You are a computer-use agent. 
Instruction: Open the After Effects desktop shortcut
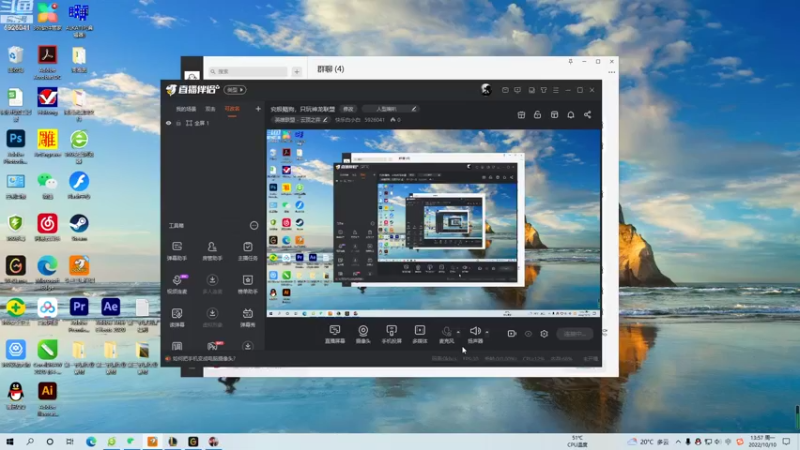pyautogui.click(x=111, y=315)
